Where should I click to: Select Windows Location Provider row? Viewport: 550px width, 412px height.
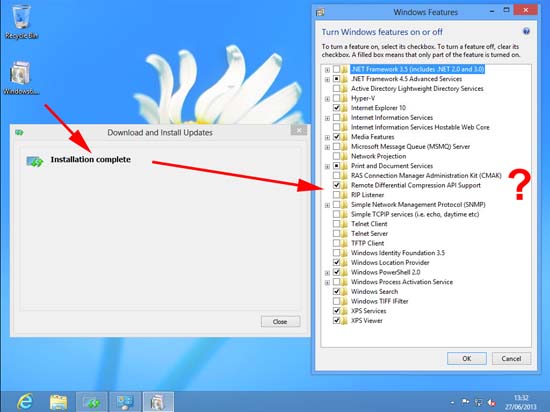(390, 262)
